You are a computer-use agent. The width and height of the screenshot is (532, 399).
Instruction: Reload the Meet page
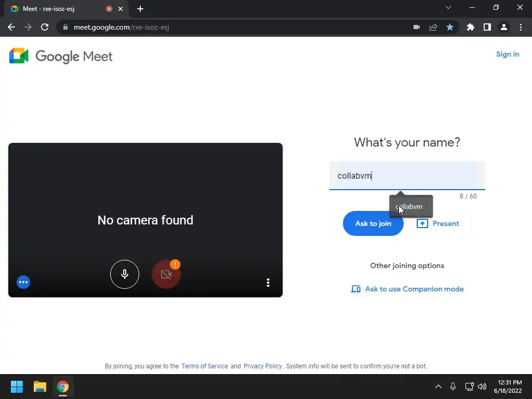[x=45, y=27]
